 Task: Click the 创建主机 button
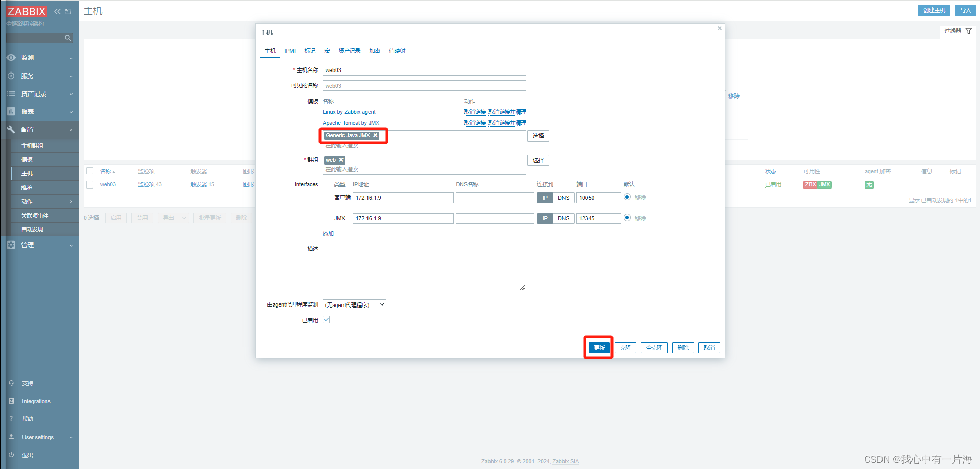(934, 10)
